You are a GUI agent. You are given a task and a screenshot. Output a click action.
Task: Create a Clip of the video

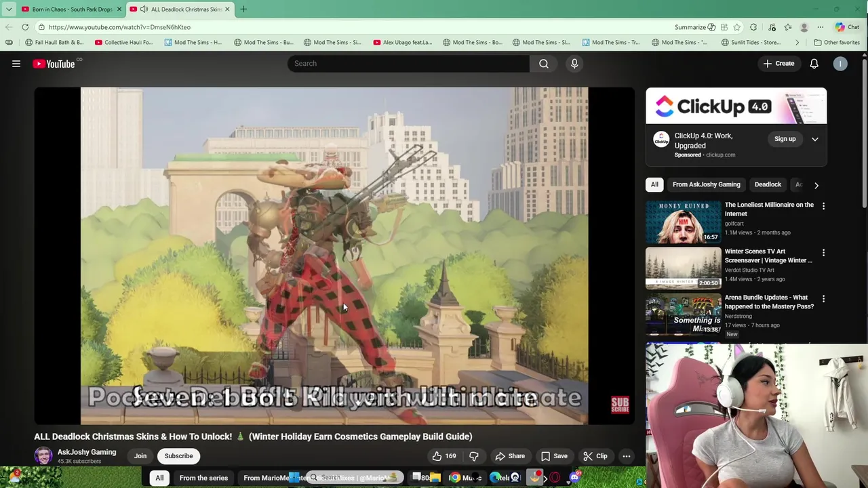(x=595, y=456)
